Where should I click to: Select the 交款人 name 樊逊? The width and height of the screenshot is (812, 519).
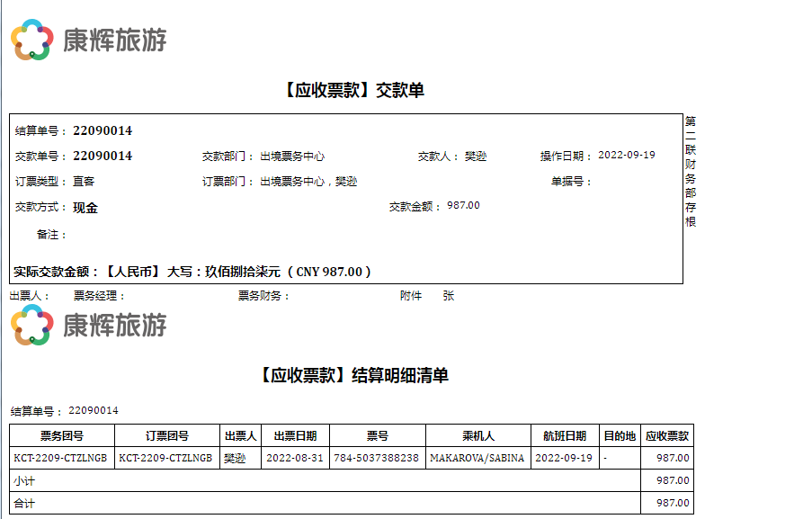476,156
